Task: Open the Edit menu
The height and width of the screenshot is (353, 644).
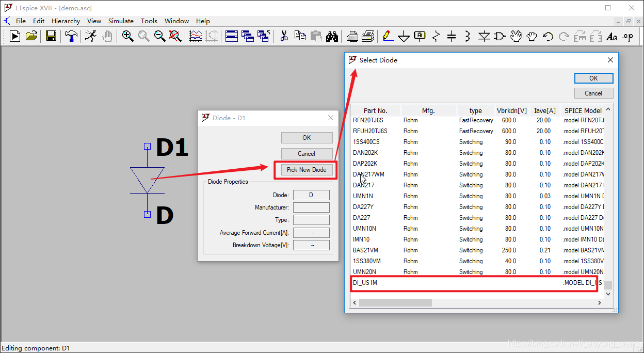Action: [39, 21]
